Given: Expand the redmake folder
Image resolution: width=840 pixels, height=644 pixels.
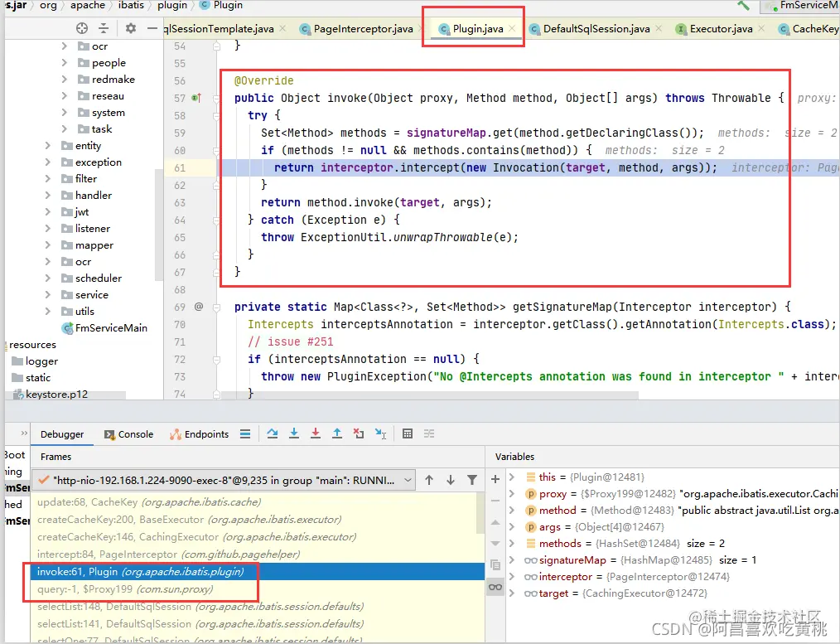Looking at the screenshot, I should [65, 80].
